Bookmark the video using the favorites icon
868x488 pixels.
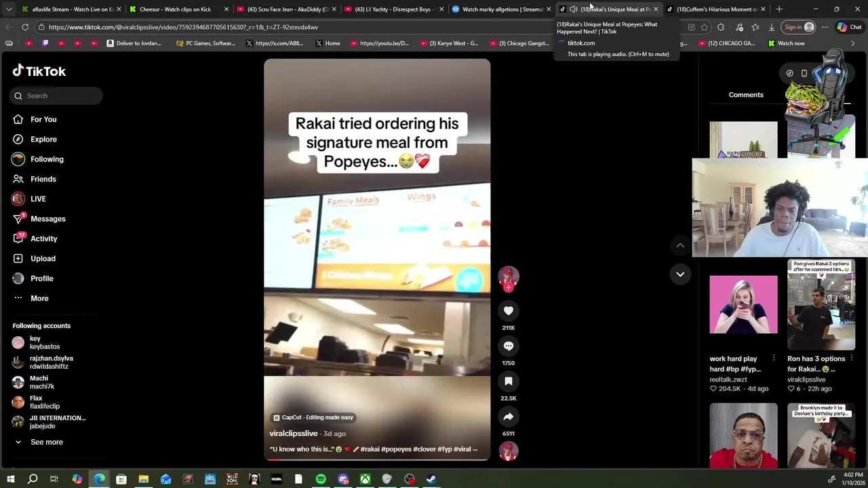point(509,381)
